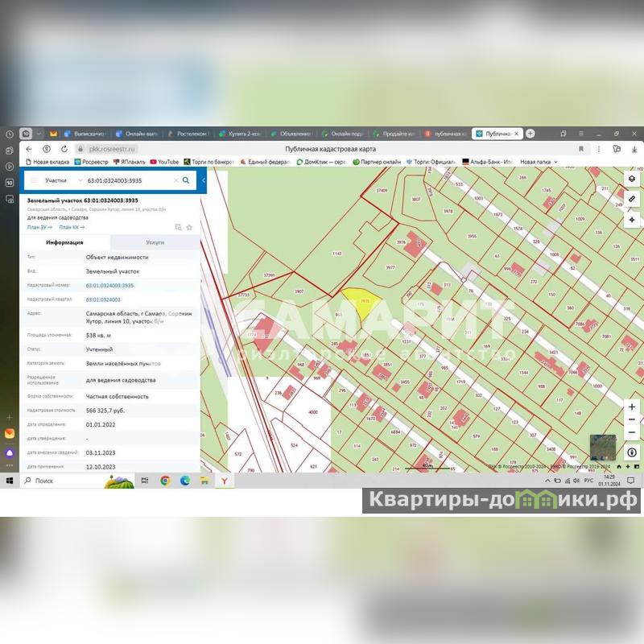Open the План ЗУ link
644x644 pixels.
coord(39,227)
